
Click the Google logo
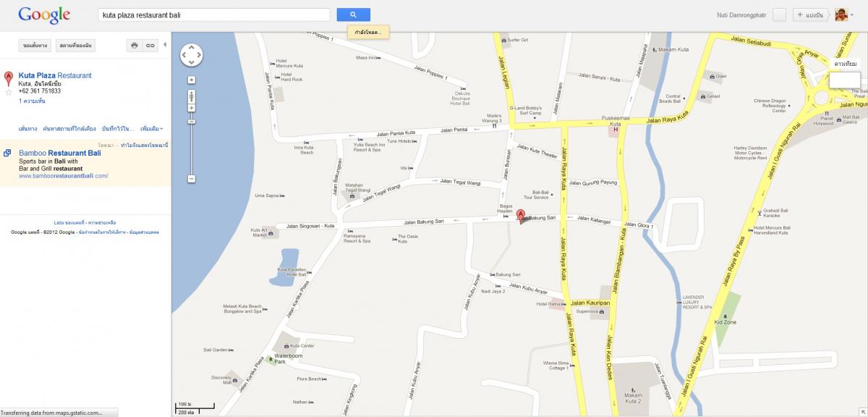(44, 14)
